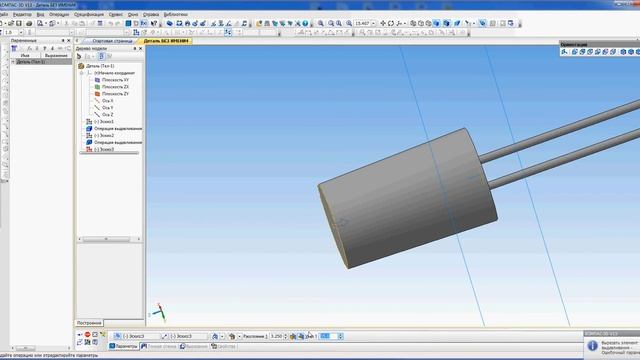Select Ось Y in model tree
The height and width of the screenshot is (360, 640).
coord(108,108)
